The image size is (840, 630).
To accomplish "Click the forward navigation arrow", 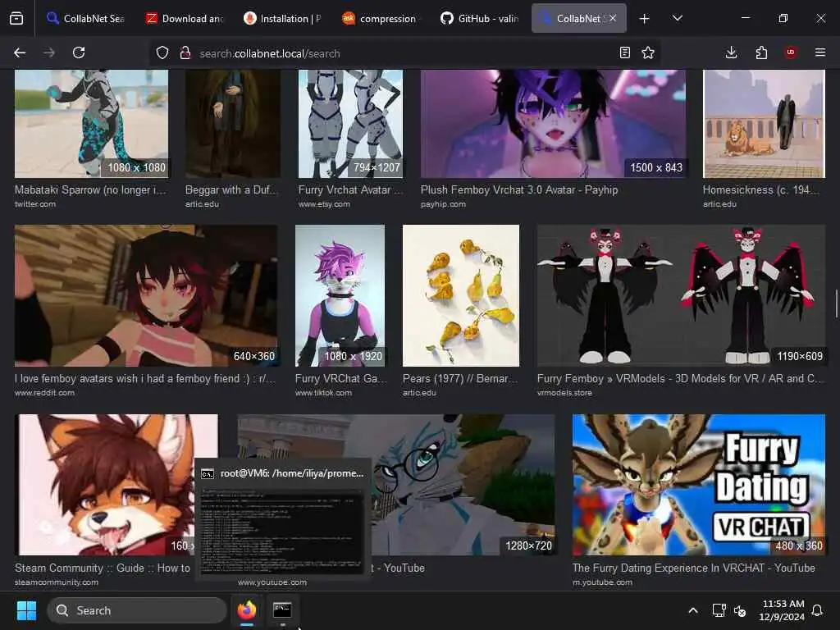I will point(48,52).
